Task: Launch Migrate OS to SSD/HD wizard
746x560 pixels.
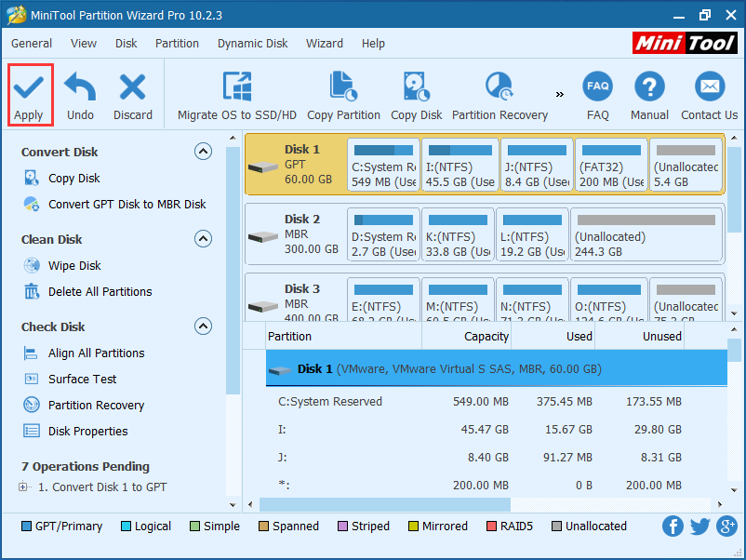Action: [x=237, y=95]
